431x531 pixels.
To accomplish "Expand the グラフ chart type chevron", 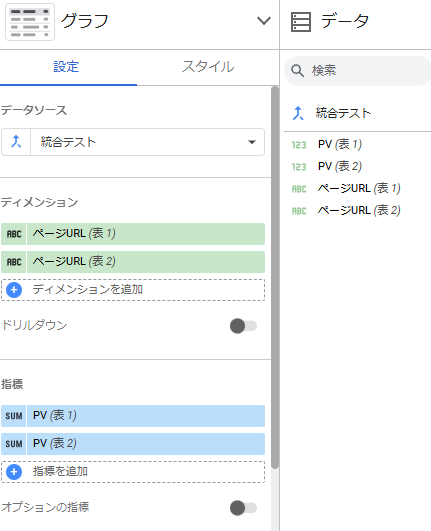I will (x=264, y=21).
